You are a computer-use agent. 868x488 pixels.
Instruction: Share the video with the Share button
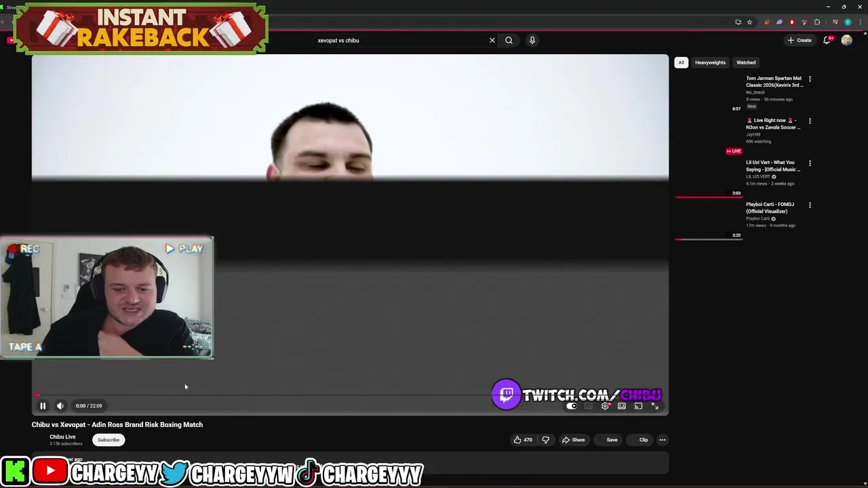(573, 440)
